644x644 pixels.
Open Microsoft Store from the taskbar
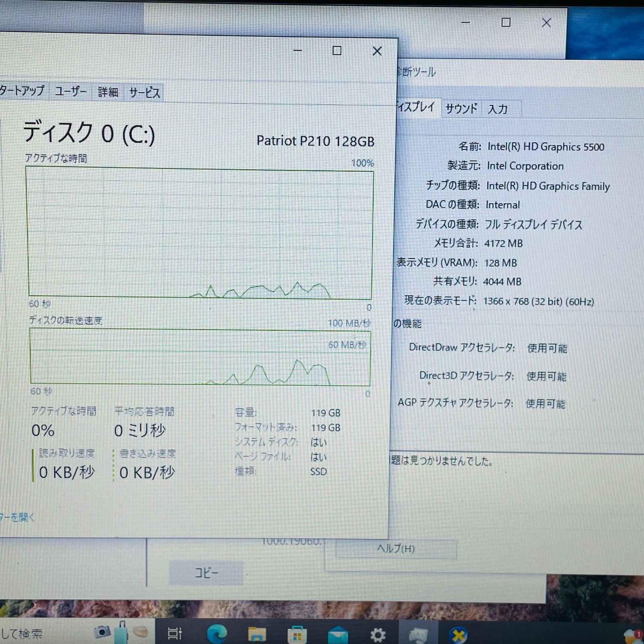[x=297, y=635]
